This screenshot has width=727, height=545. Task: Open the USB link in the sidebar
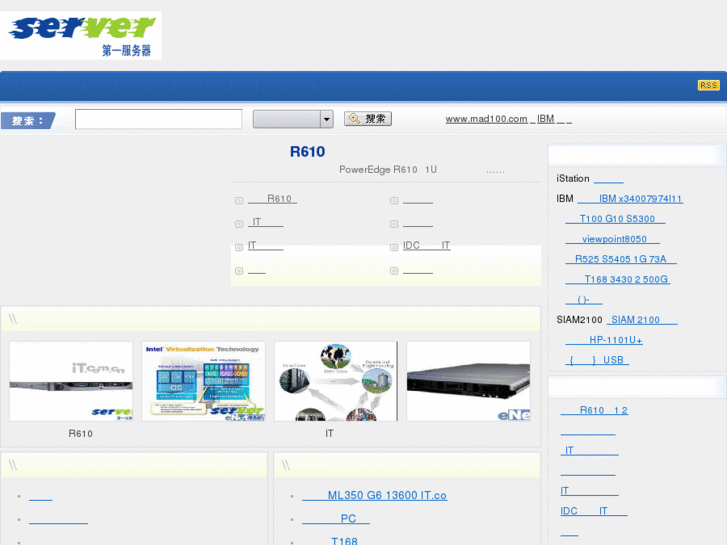597,360
